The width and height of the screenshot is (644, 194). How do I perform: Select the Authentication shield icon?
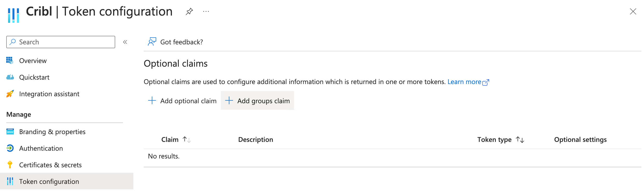coord(10,148)
